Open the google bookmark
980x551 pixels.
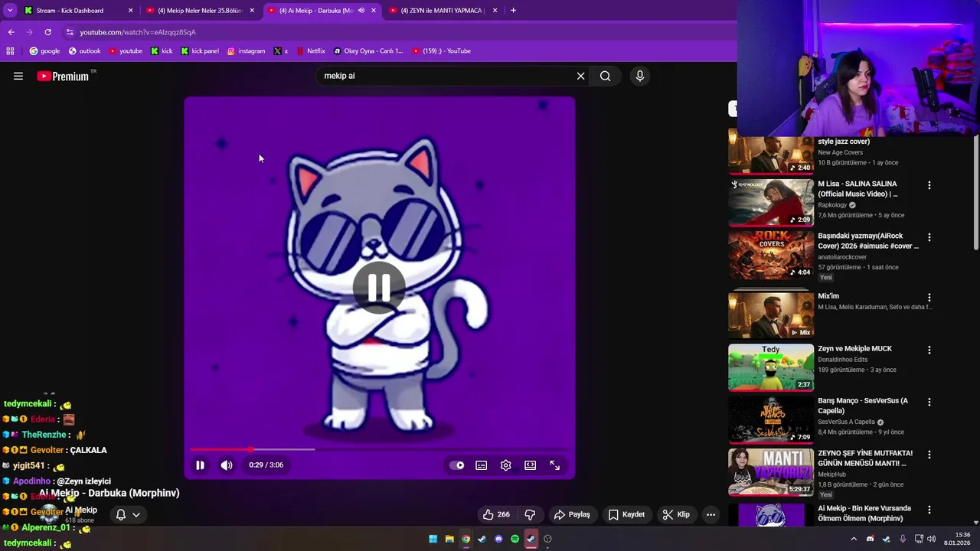click(44, 51)
